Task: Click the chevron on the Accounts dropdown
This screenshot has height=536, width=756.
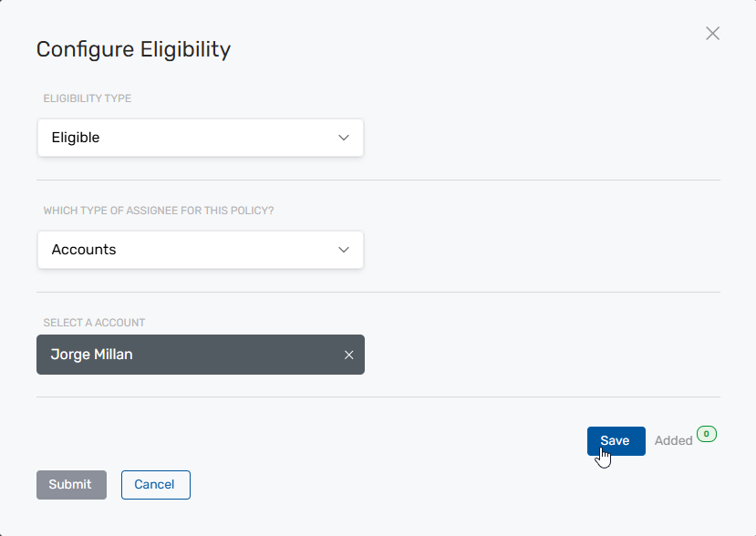Action: point(344,250)
